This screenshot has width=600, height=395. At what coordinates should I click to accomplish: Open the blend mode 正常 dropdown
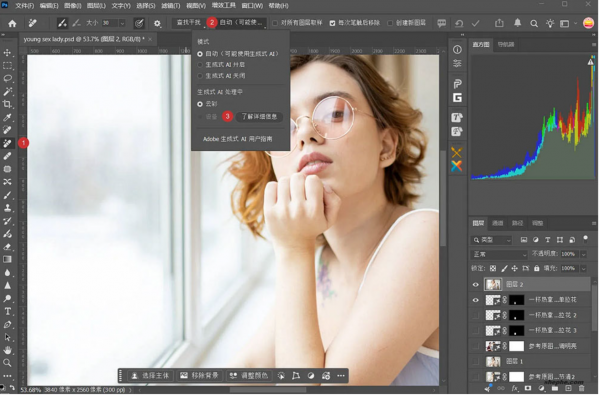(x=499, y=255)
